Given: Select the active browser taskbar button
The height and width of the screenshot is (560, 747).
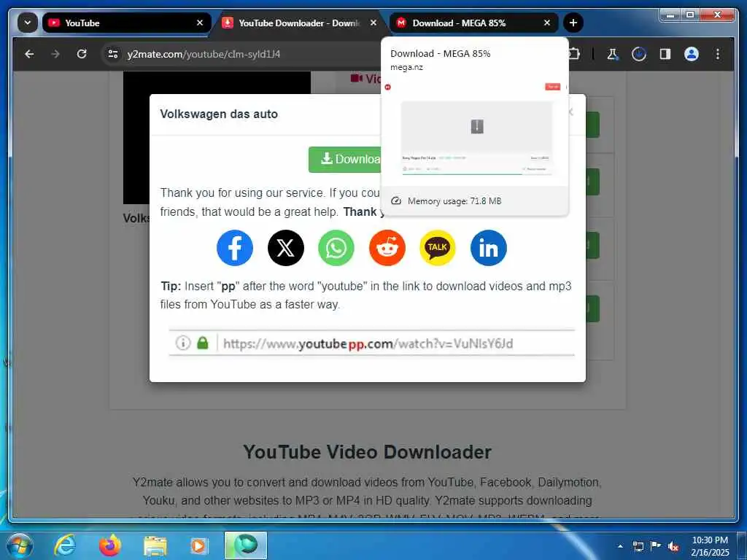Looking at the screenshot, I should (246, 545).
